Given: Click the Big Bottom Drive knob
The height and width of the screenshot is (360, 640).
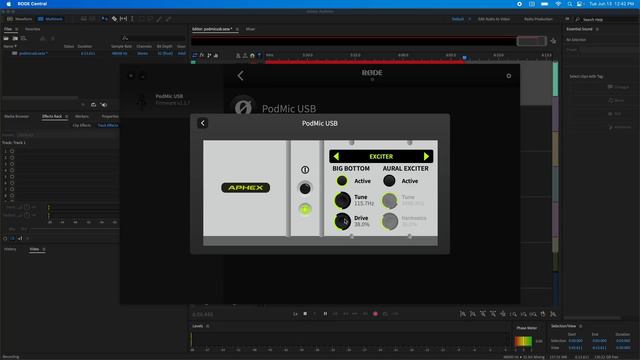Looking at the screenshot, I should tap(342, 221).
